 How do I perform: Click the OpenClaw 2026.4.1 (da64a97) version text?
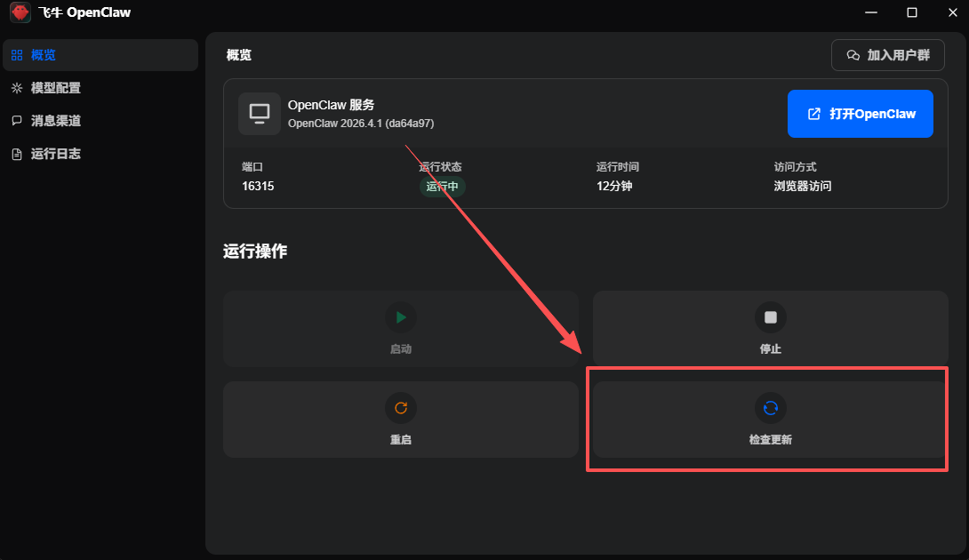point(361,123)
